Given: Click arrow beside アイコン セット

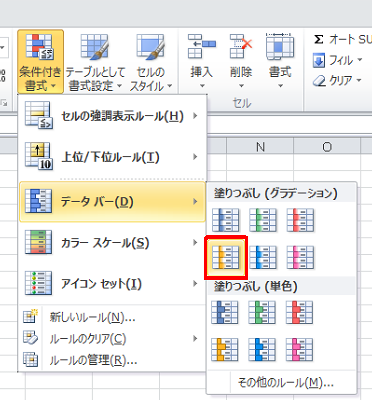Looking at the screenshot, I should [x=195, y=284].
